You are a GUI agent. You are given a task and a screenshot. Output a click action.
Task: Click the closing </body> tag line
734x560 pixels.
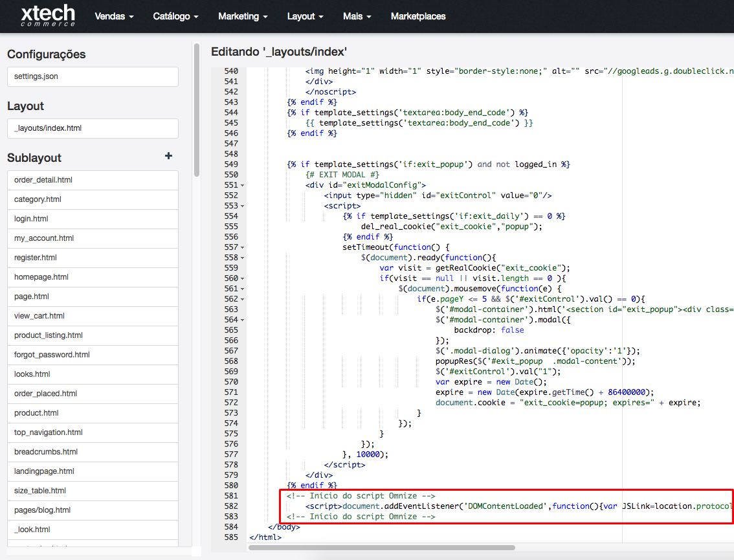tap(284, 527)
